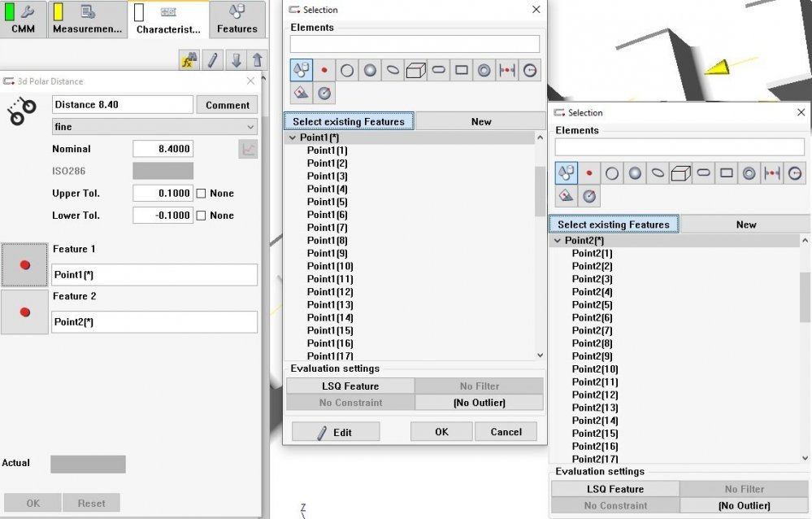Switch to the CMM tab
This screenshot has width=812, height=519.
click(x=23, y=20)
